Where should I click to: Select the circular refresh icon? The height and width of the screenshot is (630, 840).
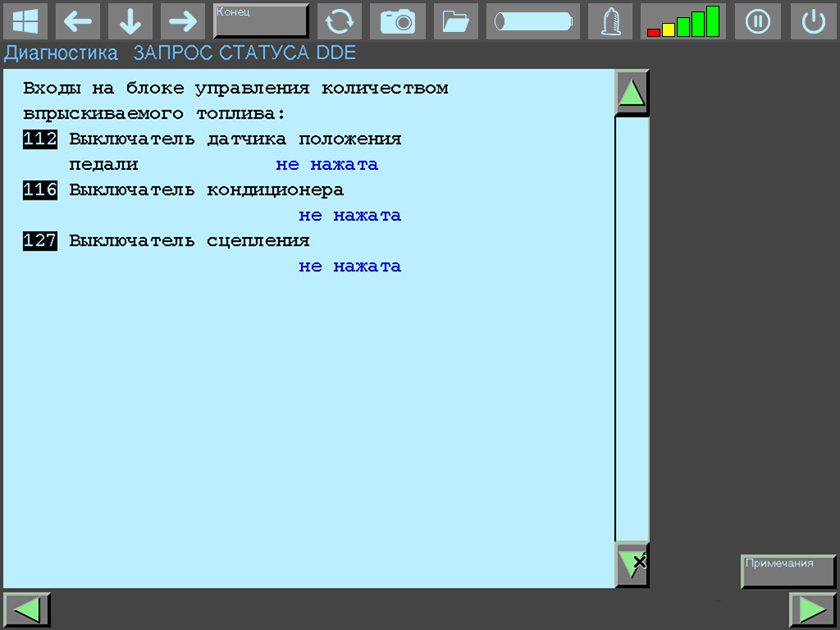click(x=339, y=21)
